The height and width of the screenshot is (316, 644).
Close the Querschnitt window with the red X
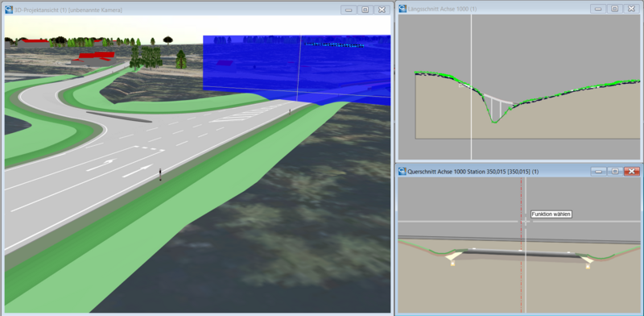[x=632, y=171]
